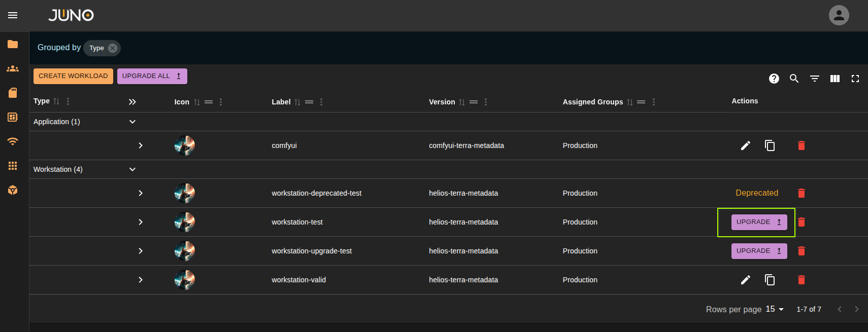
Task: Expand the workstation-test row details
Action: pos(141,222)
